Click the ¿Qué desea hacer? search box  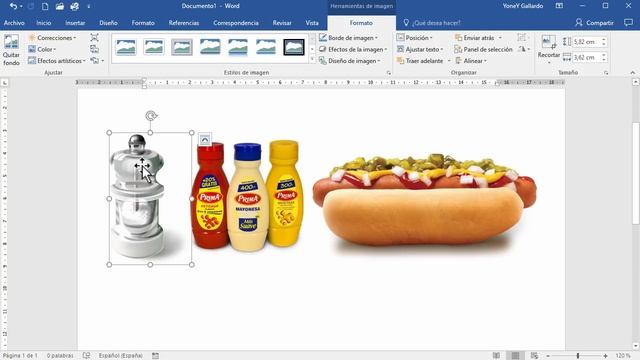[432, 23]
